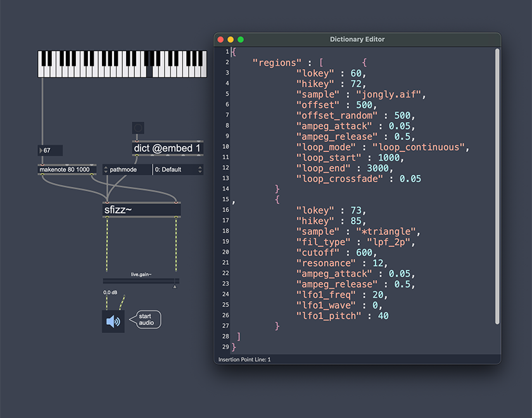This screenshot has width=532, height=418.
Task: Close the Dictionary Editor window
Action: (x=220, y=39)
